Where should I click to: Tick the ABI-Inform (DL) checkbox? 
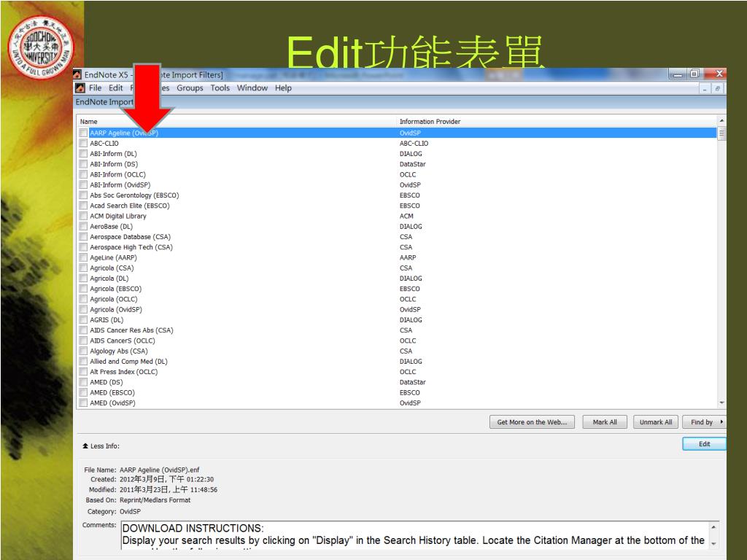(83, 154)
